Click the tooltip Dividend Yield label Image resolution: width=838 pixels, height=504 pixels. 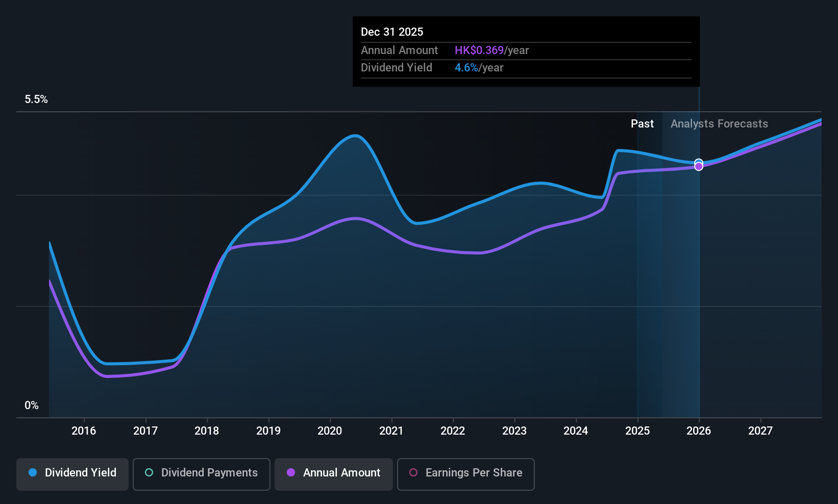click(x=397, y=68)
